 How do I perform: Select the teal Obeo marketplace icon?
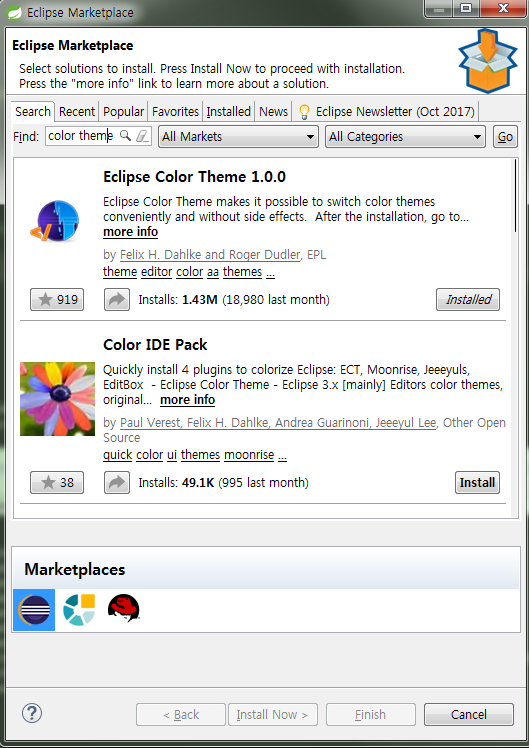click(79, 610)
